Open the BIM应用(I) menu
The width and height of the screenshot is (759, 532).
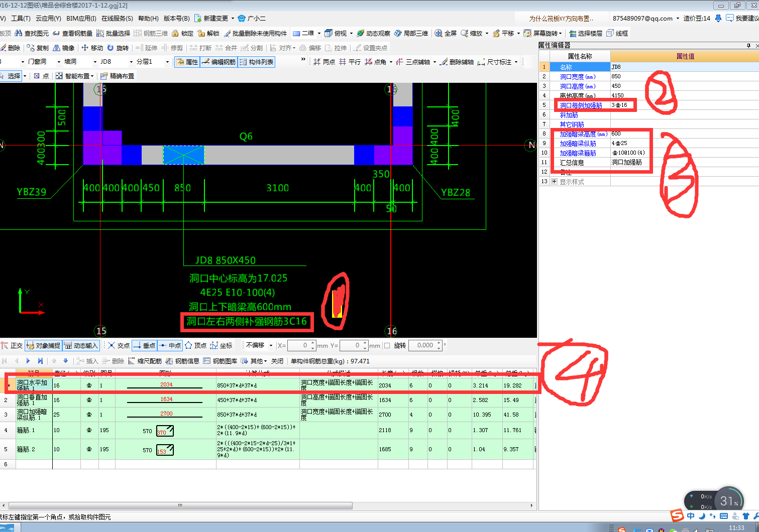81,18
